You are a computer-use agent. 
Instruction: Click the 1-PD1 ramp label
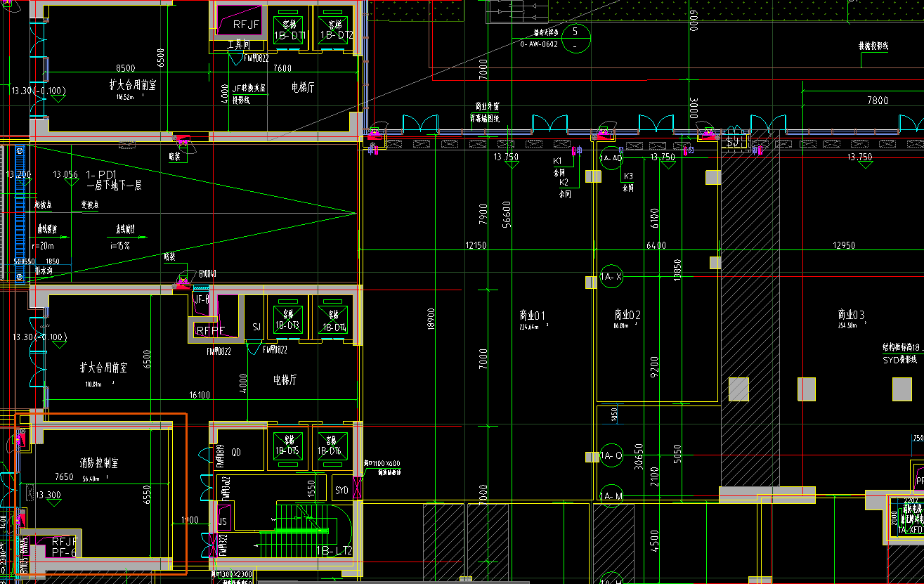pyautogui.click(x=100, y=174)
